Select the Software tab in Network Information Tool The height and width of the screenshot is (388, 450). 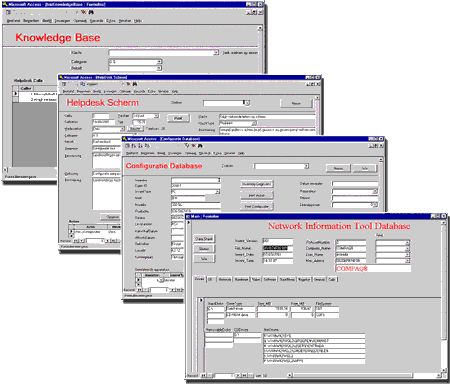[270, 279]
